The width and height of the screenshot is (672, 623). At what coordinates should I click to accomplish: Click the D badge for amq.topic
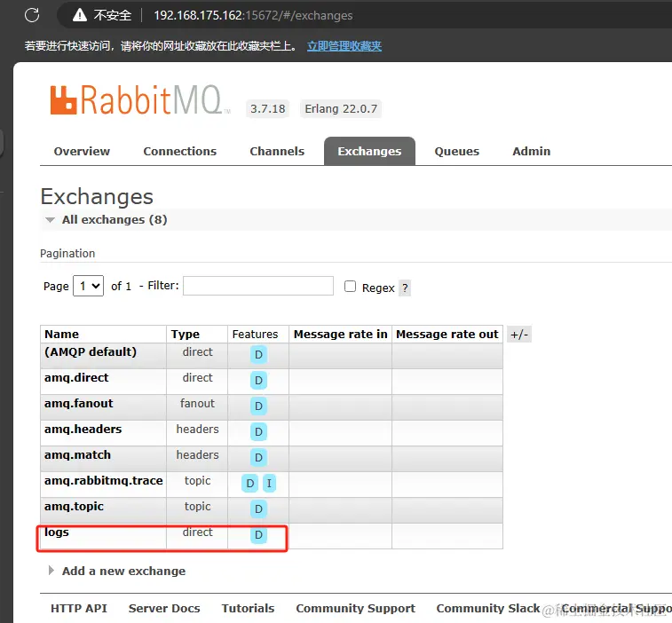tap(258, 509)
